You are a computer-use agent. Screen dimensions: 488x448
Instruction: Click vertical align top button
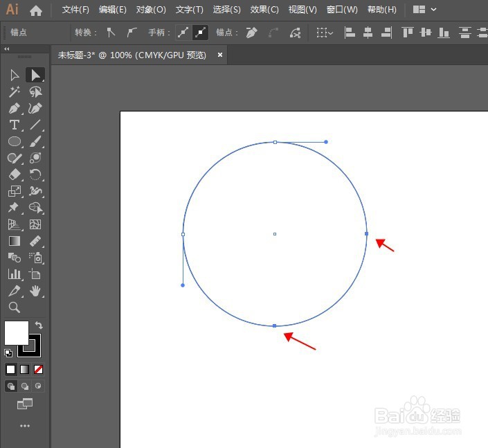point(408,33)
